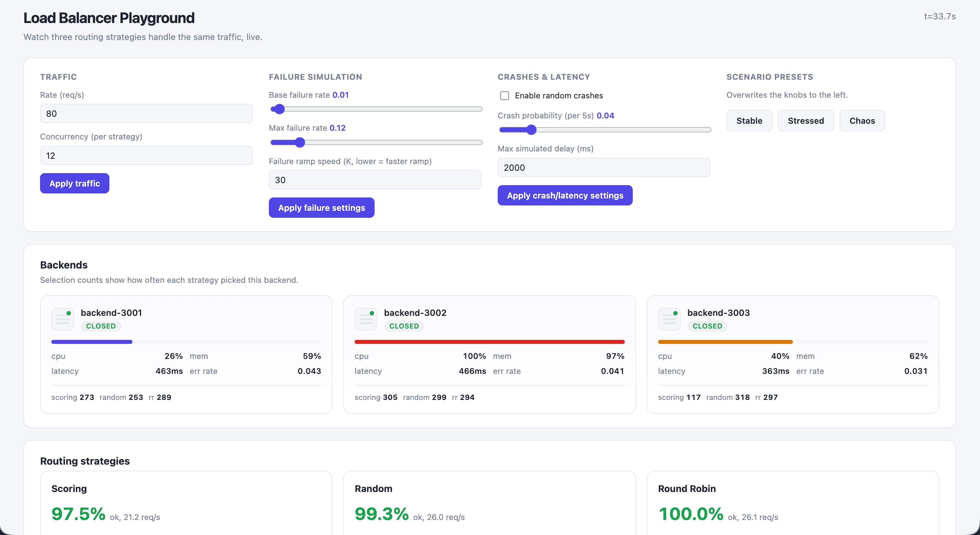
Task: Click the CLOSED badge on backend-3002
Action: point(404,326)
